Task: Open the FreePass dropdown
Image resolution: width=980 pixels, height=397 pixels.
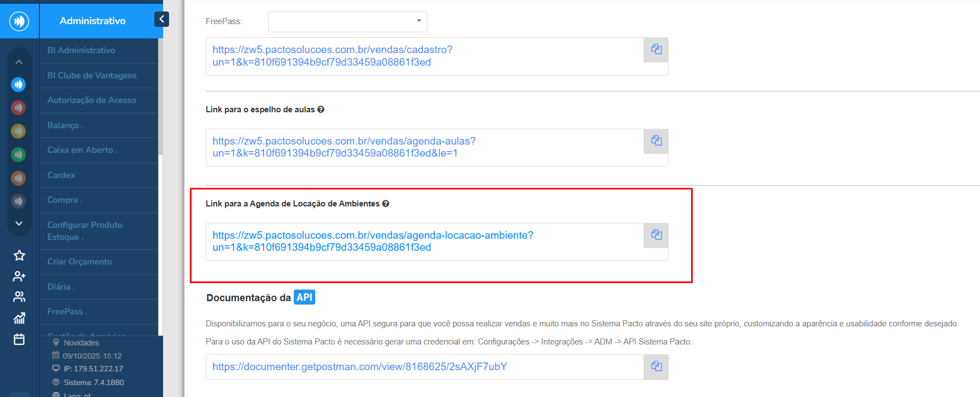Action: tap(347, 21)
